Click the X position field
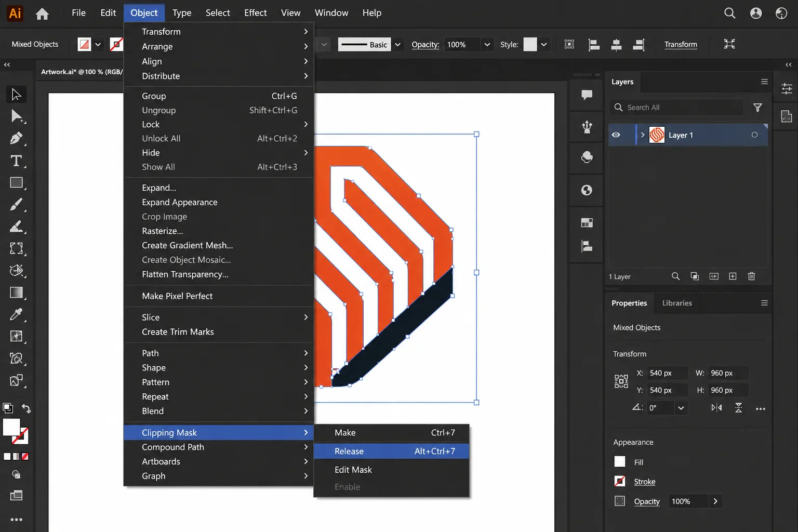 pos(668,373)
